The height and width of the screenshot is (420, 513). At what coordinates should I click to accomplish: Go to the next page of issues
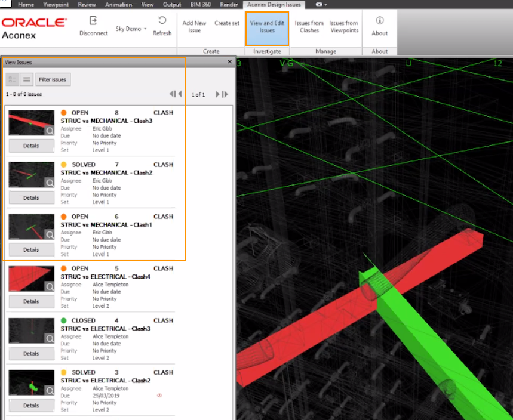coord(217,94)
